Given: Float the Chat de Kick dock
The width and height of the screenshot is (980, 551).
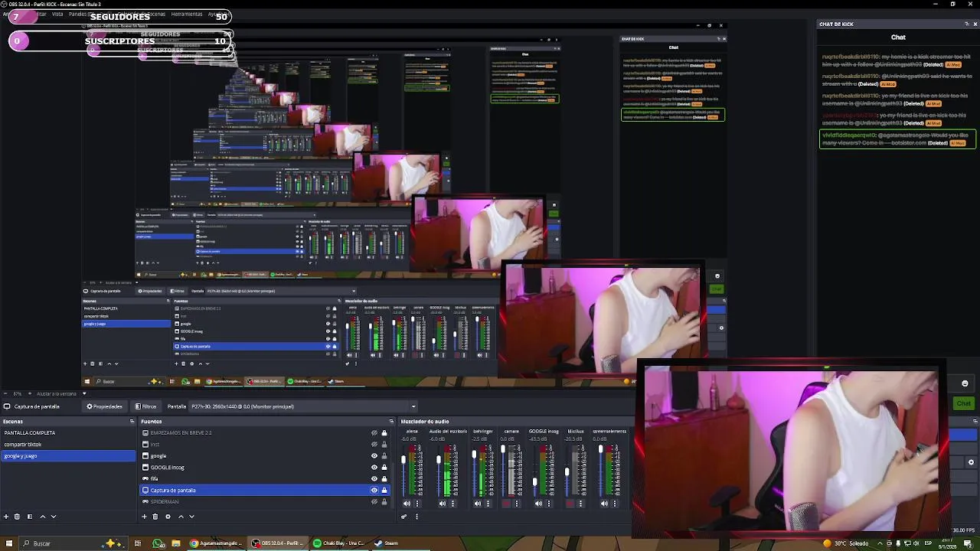Looking at the screenshot, I should 966,24.
